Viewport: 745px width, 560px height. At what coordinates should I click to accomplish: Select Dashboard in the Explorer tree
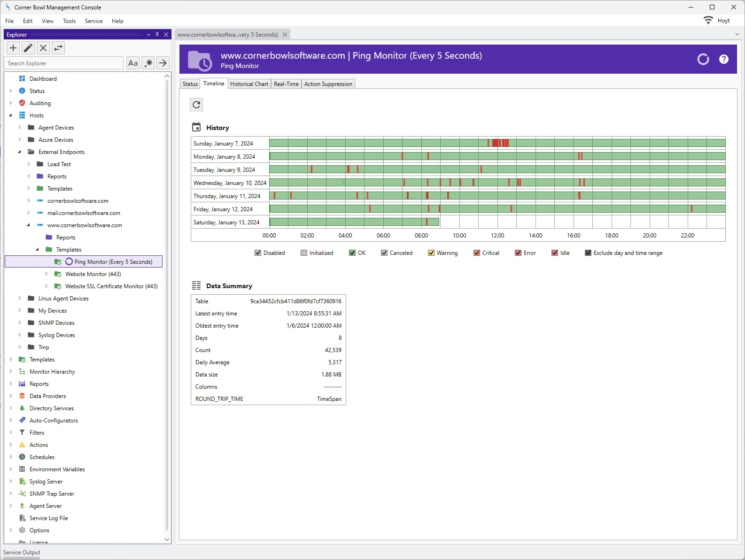tap(43, 79)
